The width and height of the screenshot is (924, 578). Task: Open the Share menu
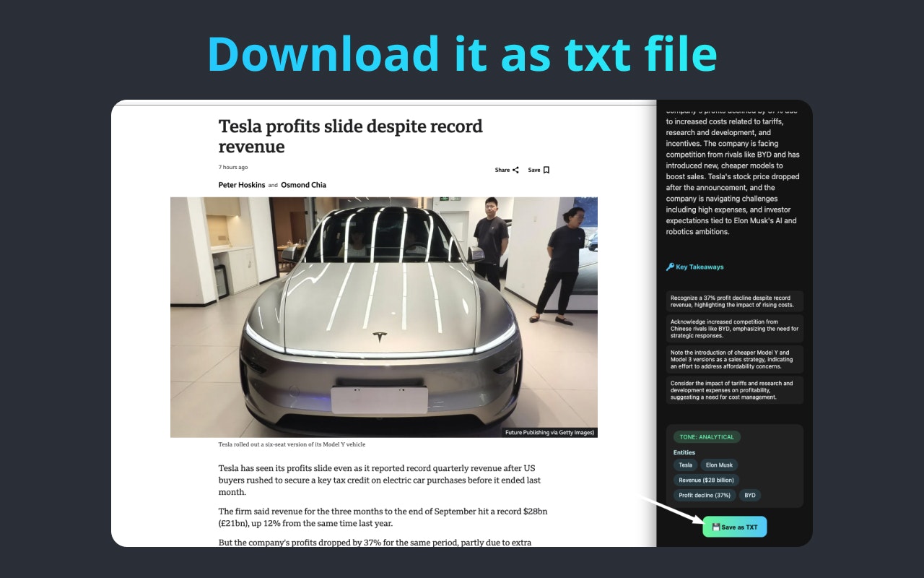pos(502,170)
